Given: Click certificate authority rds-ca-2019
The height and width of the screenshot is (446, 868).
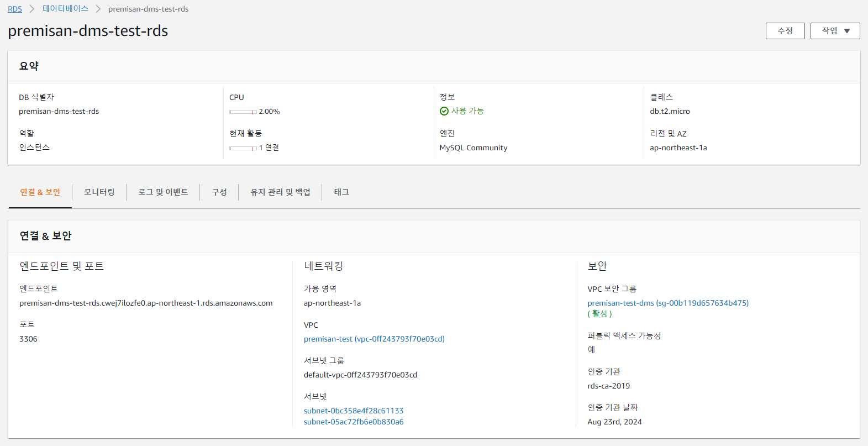Looking at the screenshot, I should click(x=608, y=386).
